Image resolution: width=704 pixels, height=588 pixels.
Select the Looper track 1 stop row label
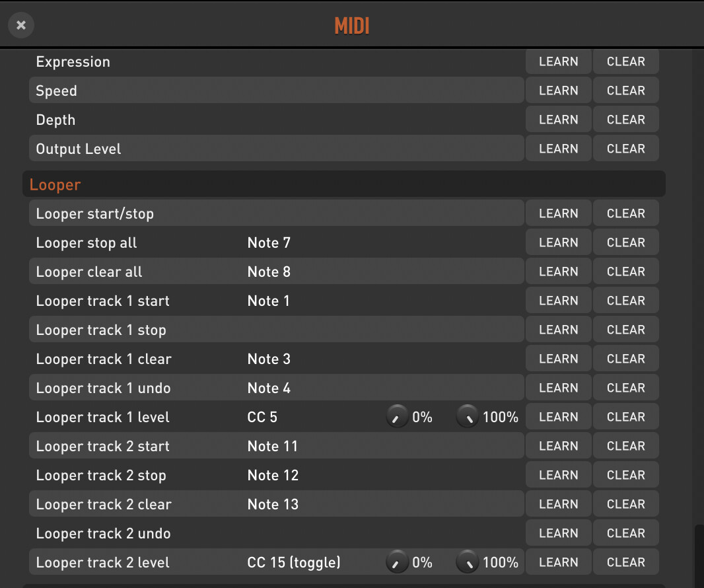pos(101,330)
